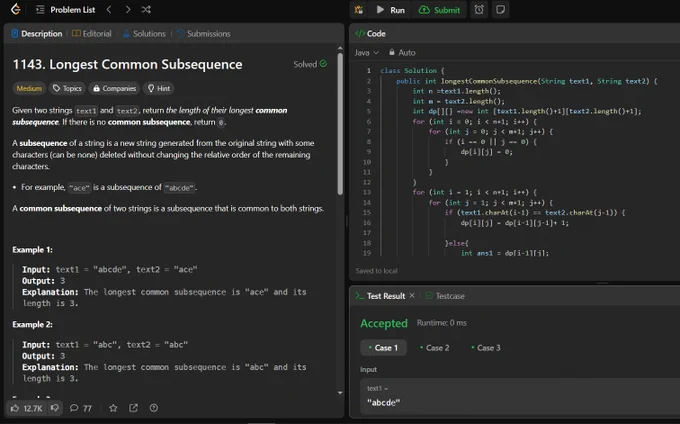Open the Java language dropdown

(366, 52)
